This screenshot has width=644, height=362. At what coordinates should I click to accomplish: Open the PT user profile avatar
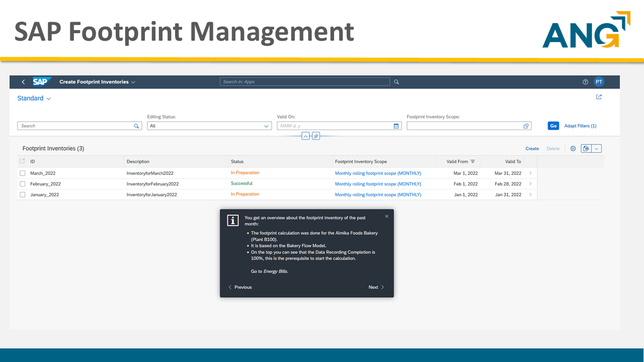tap(599, 82)
